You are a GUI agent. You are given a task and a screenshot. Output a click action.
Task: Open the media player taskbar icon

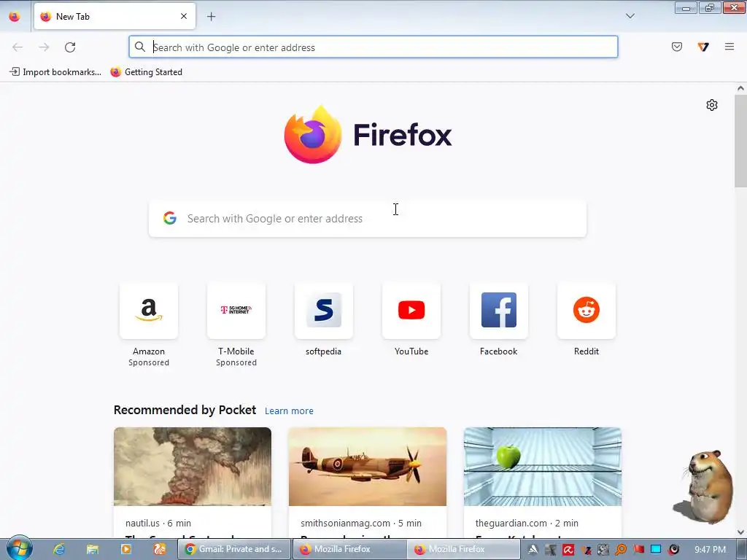click(x=125, y=549)
